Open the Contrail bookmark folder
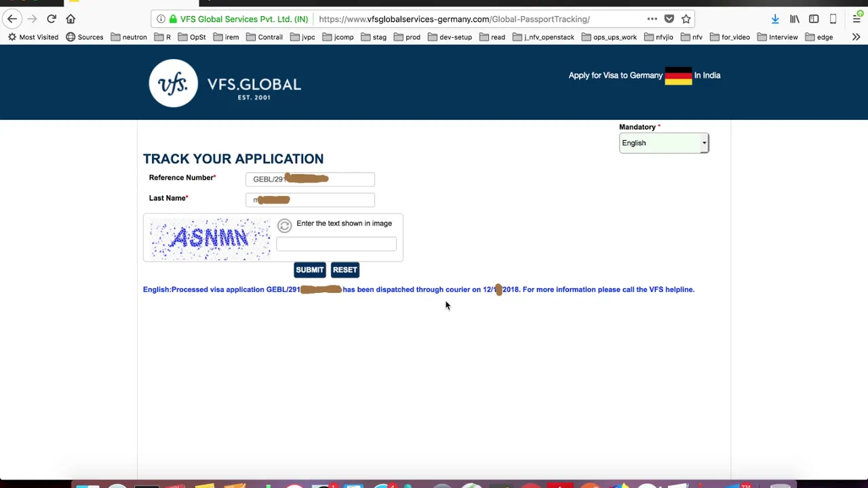Image resolution: width=868 pixels, height=488 pixels. click(264, 37)
